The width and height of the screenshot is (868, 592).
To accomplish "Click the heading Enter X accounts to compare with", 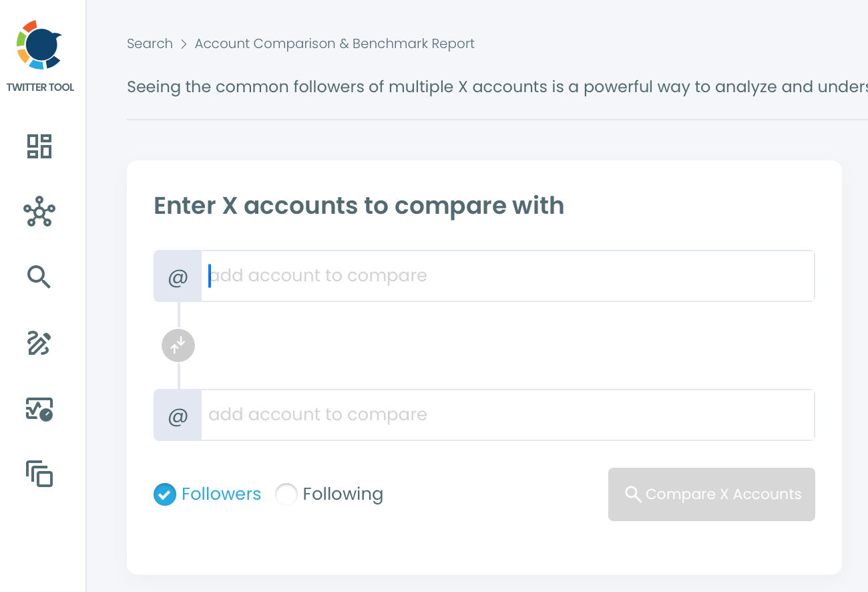I will pos(359,206).
